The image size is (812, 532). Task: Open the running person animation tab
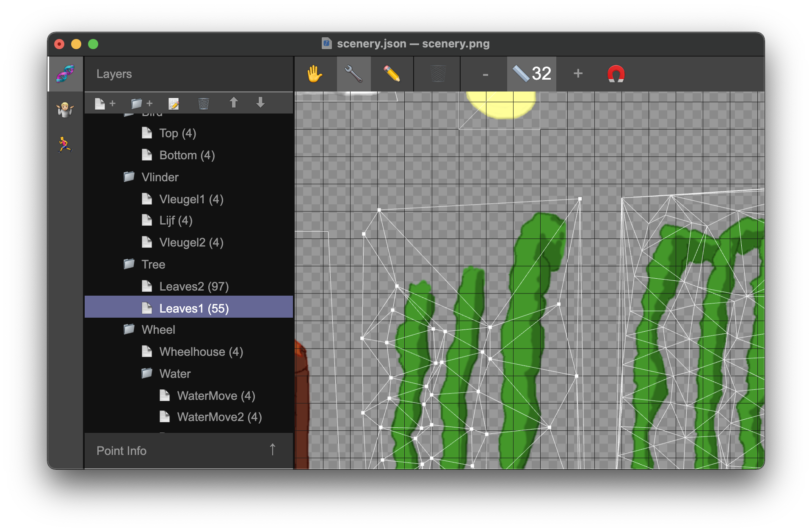[x=65, y=145]
